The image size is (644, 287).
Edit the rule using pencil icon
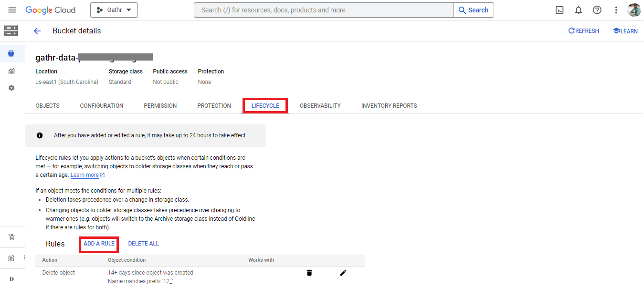[x=343, y=273]
